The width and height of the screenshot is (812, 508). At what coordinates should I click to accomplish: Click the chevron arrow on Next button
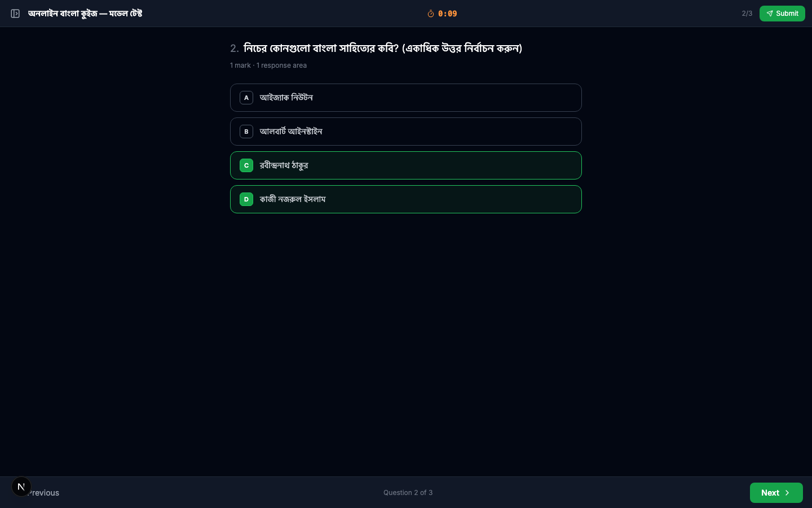point(787,493)
